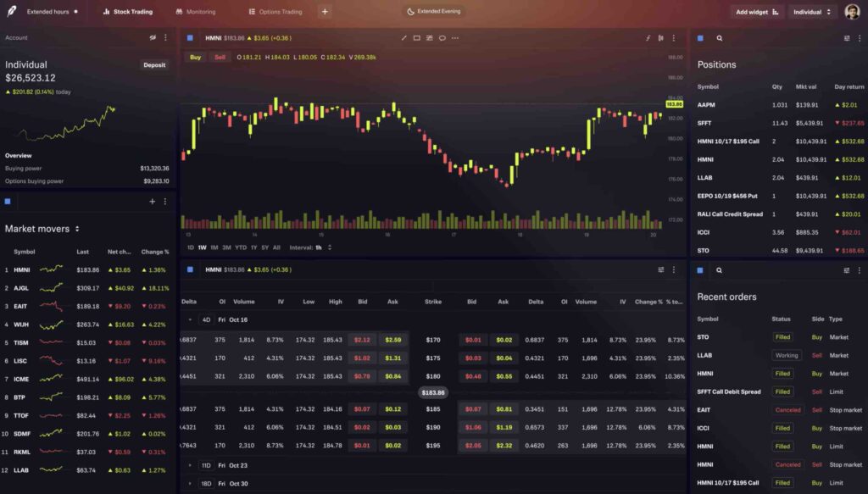Select the rectangle drawing tool
Viewport: 868px width, 494px height.
click(x=416, y=38)
